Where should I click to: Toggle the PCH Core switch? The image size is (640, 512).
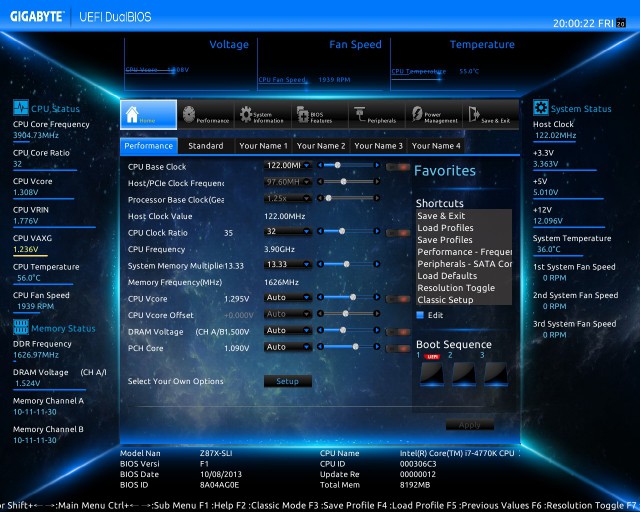(x=398, y=348)
